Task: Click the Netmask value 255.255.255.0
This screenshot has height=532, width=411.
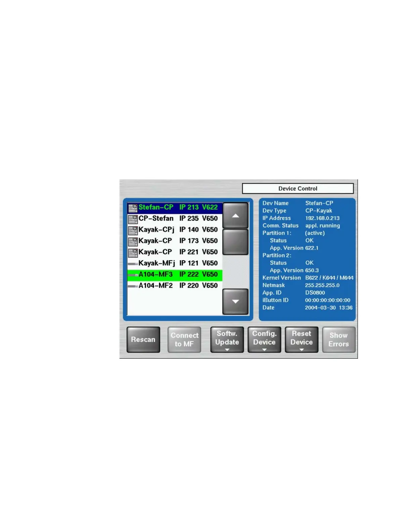Action: point(322,285)
